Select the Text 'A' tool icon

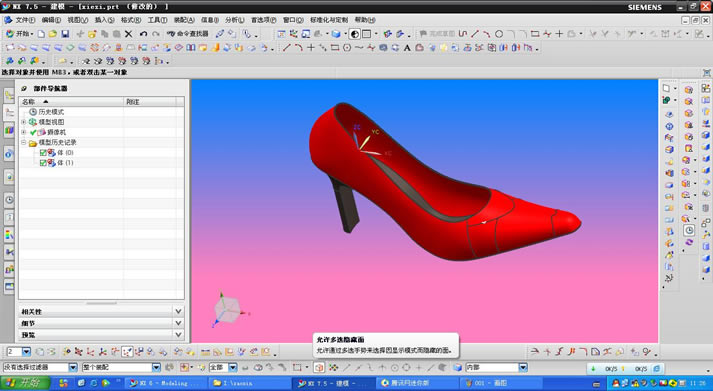(x=407, y=47)
